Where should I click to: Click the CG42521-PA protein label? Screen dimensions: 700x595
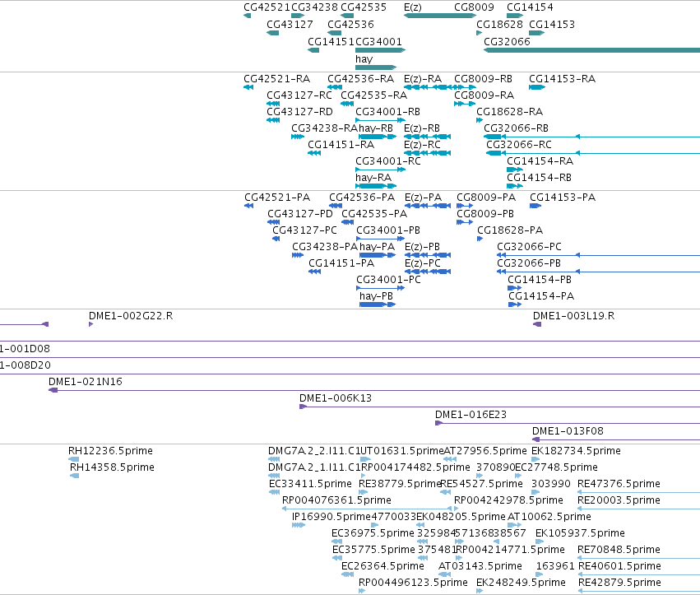click(277, 197)
